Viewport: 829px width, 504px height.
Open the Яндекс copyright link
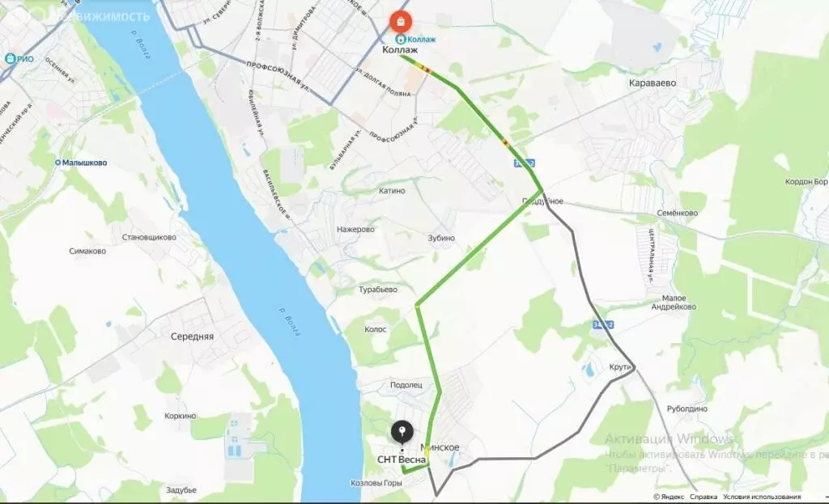pos(669,497)
